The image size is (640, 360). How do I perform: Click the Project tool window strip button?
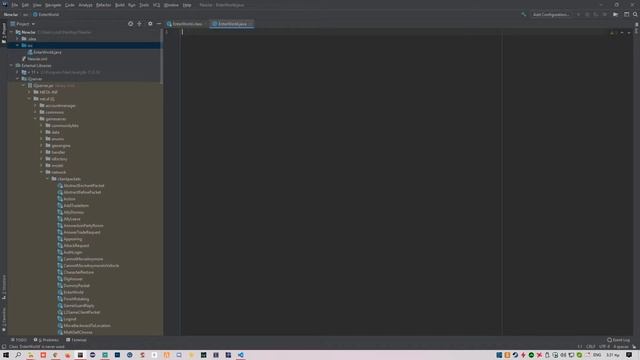pyautogui.click(x=4, y=32)
